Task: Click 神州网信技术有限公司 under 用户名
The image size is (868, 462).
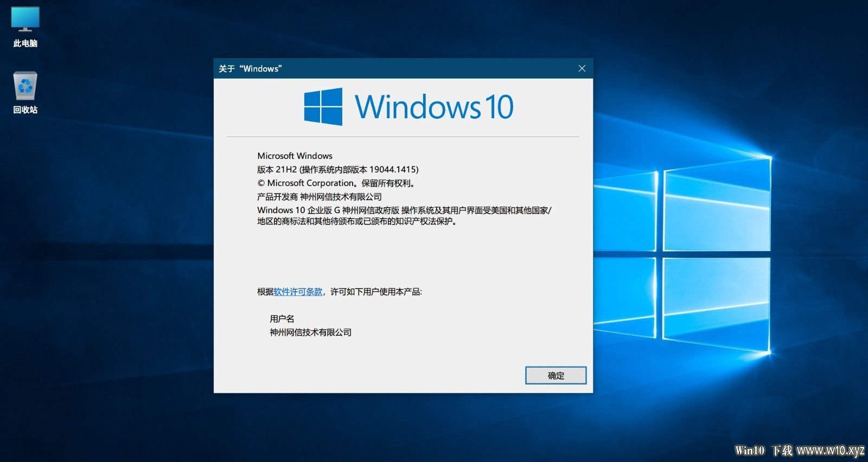Action: tap(311, 332)
